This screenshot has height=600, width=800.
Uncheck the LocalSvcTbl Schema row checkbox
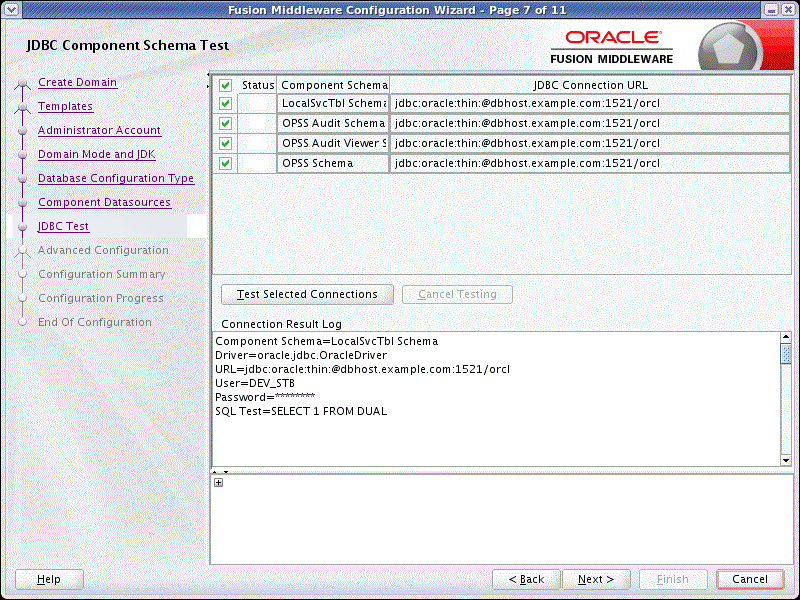coord(226,104)
